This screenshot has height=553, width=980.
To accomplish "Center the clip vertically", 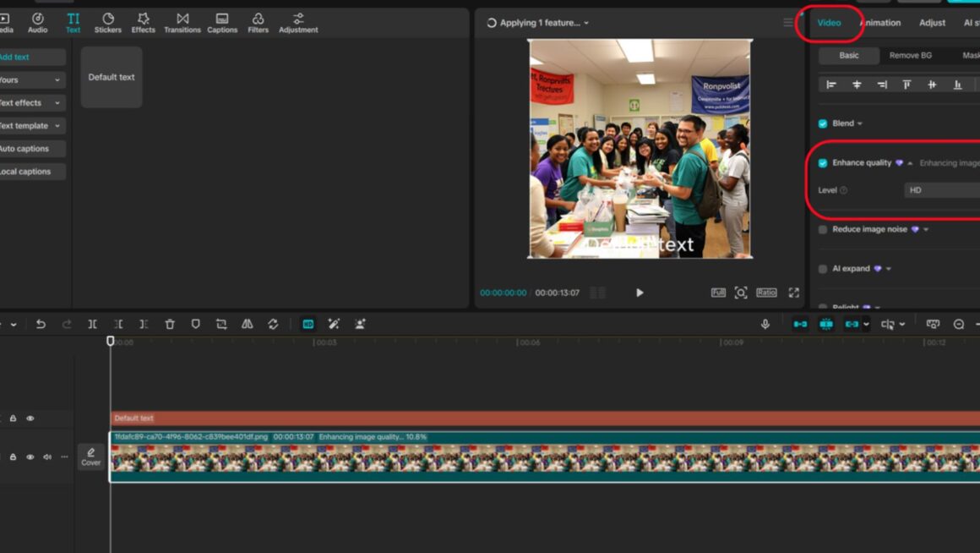I will pos(932,85).
